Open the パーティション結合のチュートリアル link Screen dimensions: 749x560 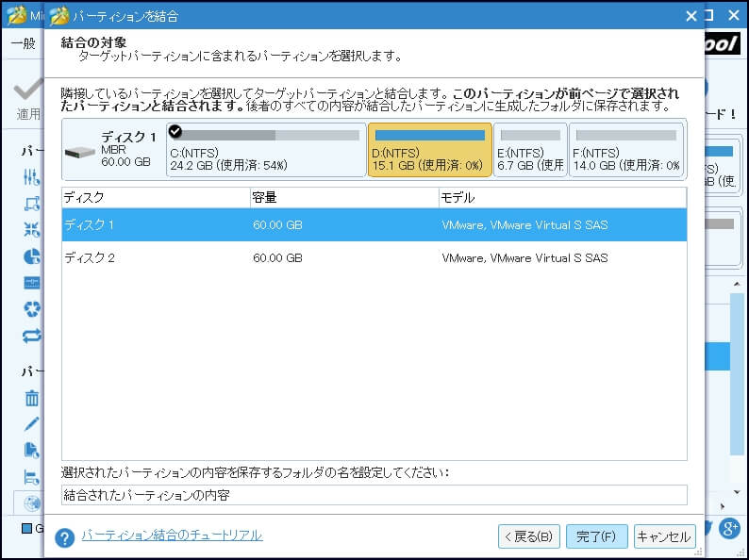pyautogui.click(x=172, y=535)
